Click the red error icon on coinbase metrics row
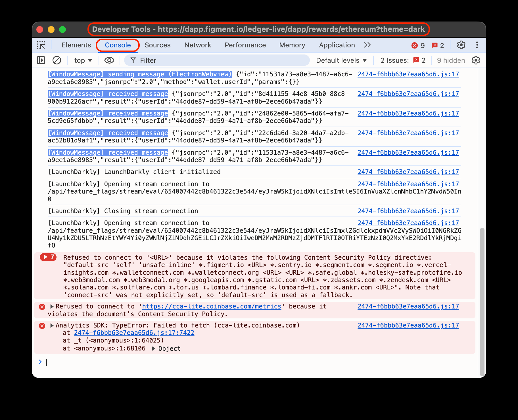Image resolution: width=518 pixels, height=420 pixels. pyautogui.click(x=42, y=307)
